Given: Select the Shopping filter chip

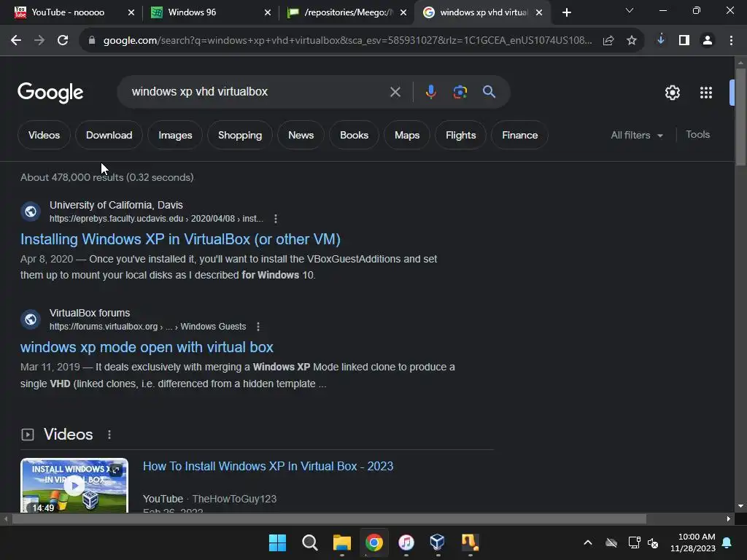Looking at the screenshot, I should [x=239, y=135].
